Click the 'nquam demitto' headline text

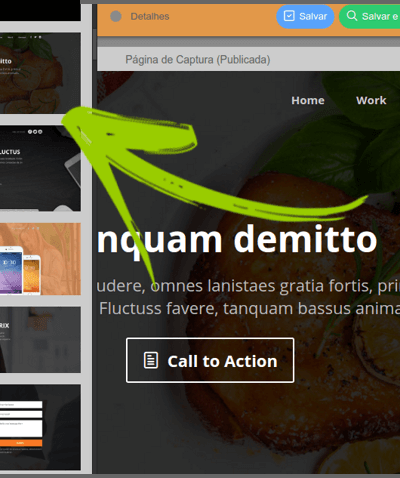pyautogui.click(x=237, y=239)
